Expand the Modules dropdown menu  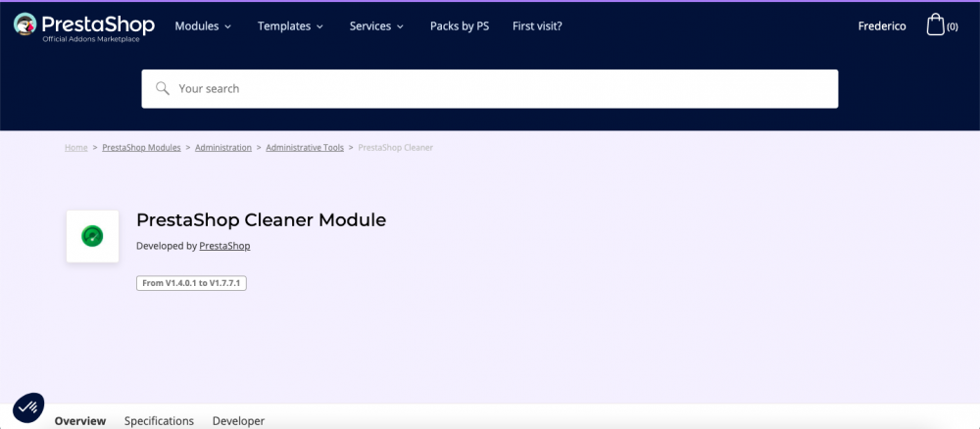(x=203, y=26)
